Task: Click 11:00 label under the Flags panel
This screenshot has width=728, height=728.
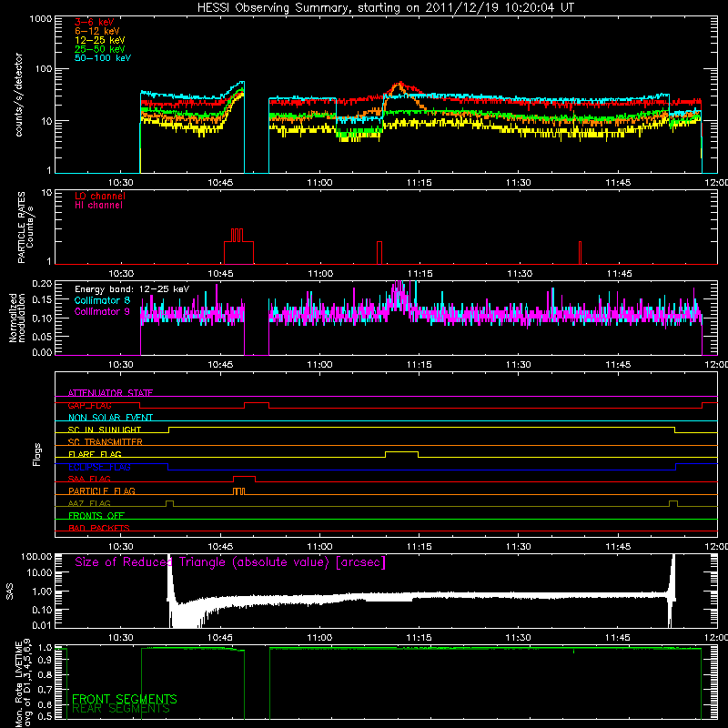Action: (320, 547)
